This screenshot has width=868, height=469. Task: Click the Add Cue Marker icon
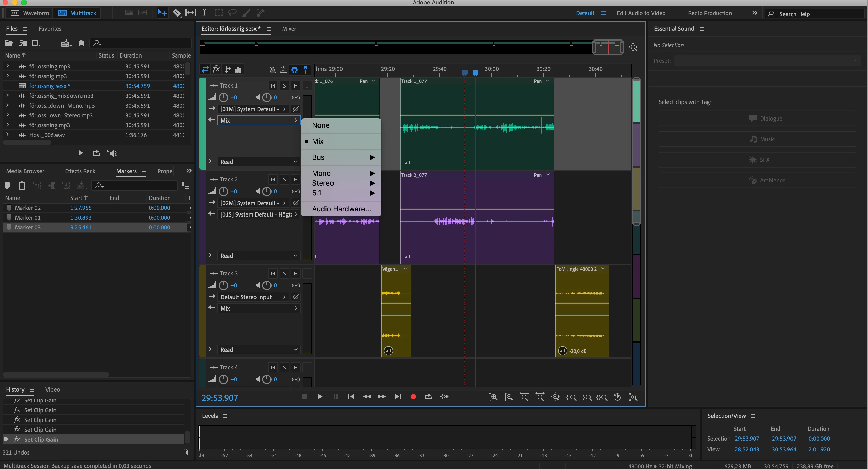click(x=7, y=186)
